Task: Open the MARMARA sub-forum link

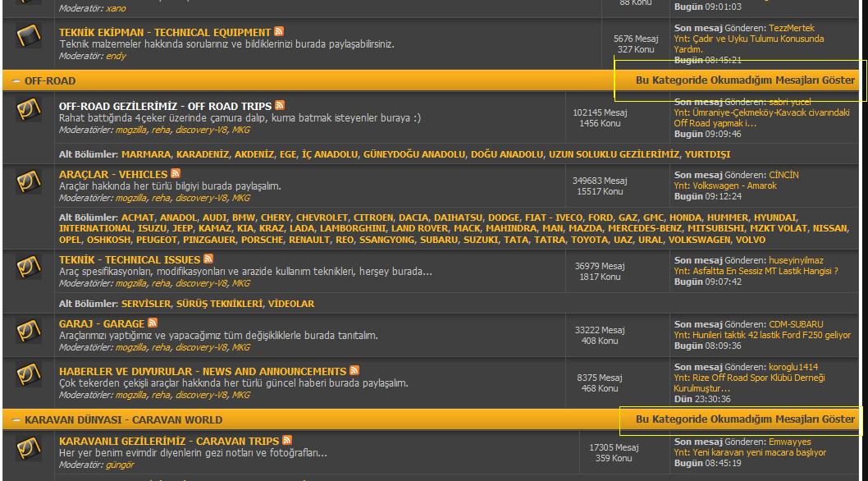Action: pos(146,154)
